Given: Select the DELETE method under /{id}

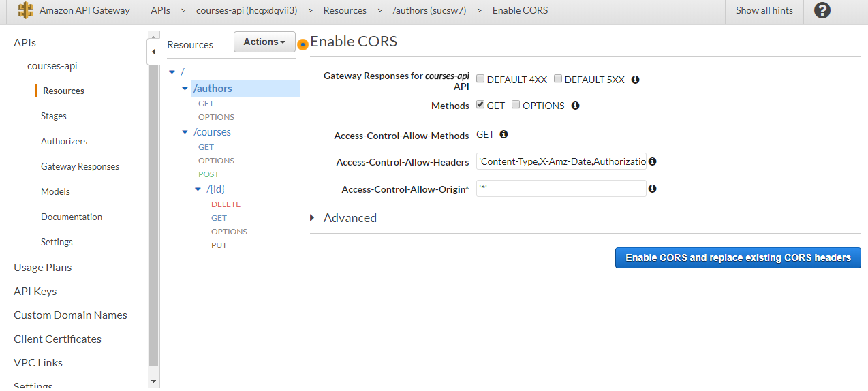Looking at the screenshot, I should 226,204.
